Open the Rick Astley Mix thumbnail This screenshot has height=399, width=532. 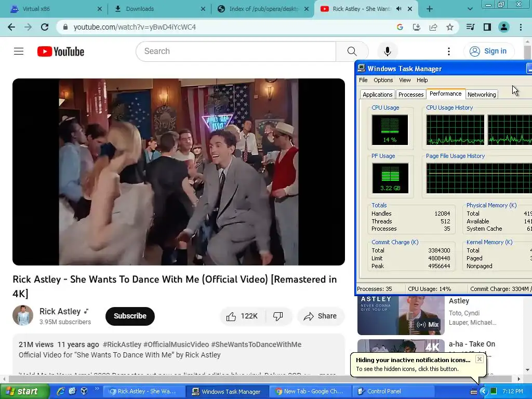coord(401,315)
